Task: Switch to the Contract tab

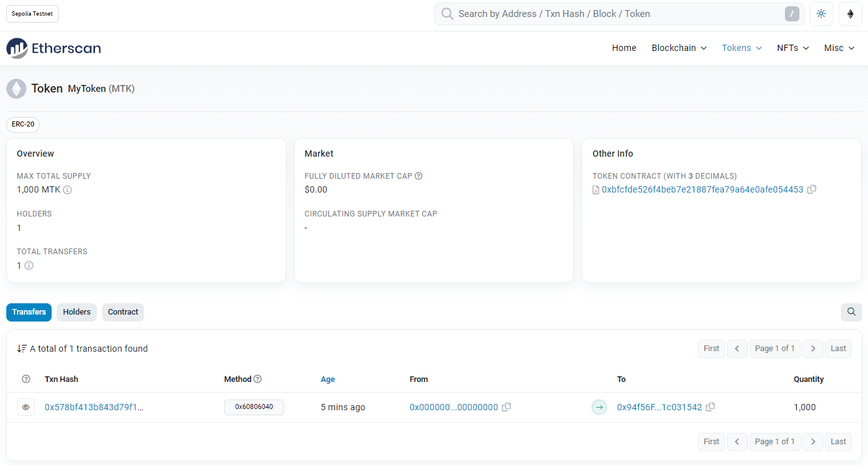Action: 123,312
